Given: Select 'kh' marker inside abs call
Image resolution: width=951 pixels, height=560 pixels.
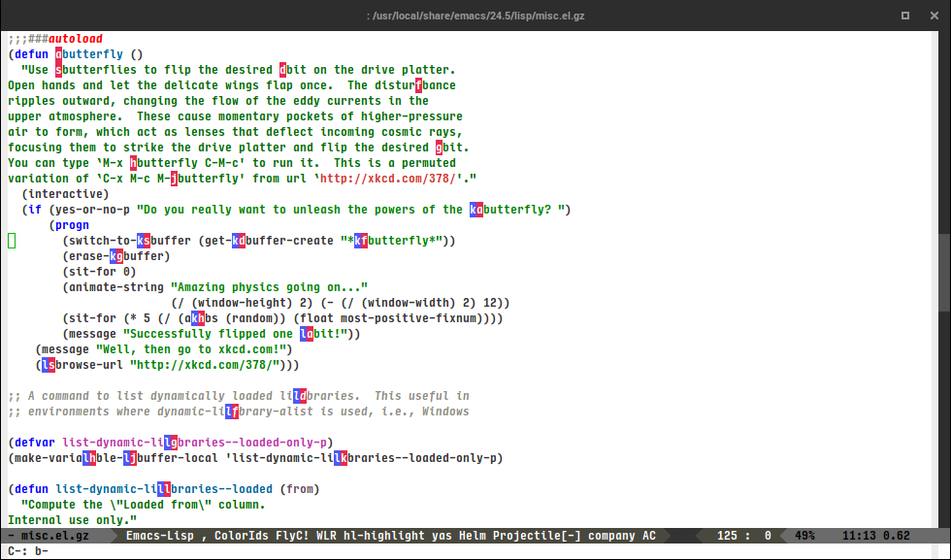Looking at the screenshot, I should [198, 318].
